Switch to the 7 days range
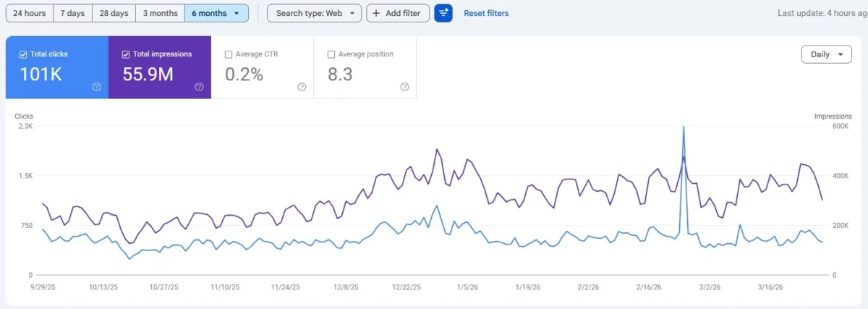Viewport: 868px width, 309px height. point(72,13)
